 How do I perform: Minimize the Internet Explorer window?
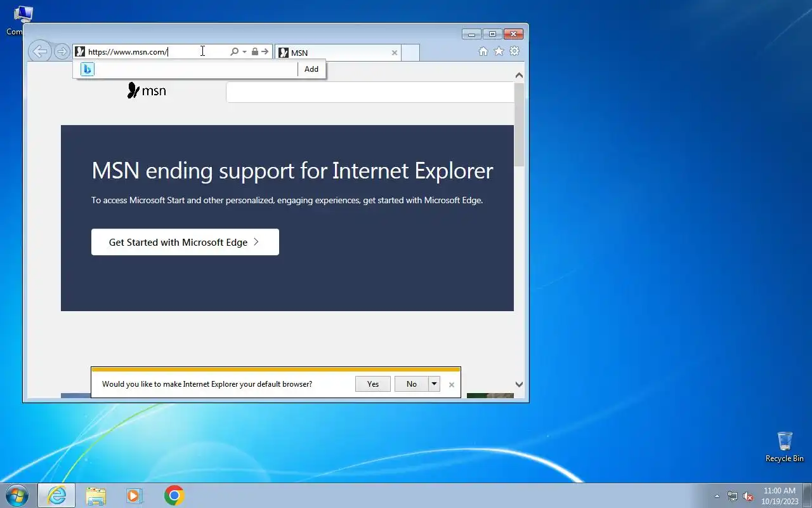coord(471,34)
